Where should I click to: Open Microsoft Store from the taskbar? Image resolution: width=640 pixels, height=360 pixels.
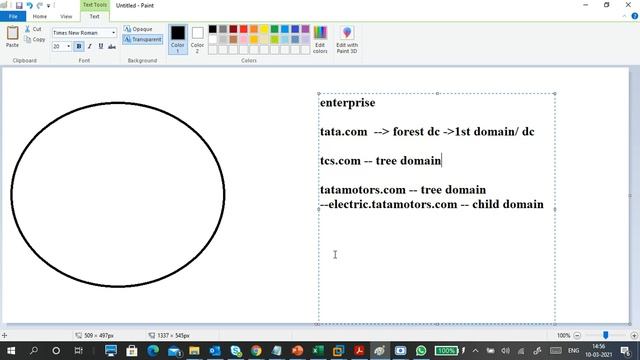(x=131, y=351)
